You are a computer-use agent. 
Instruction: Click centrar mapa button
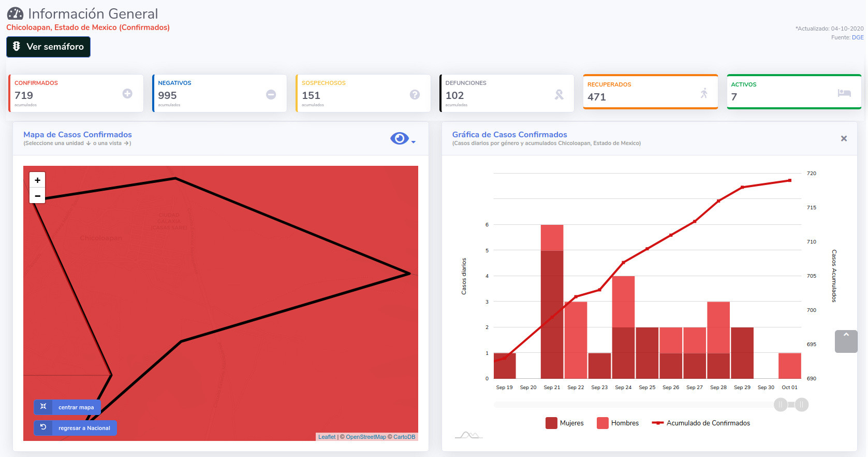pyautogui.click(x=67, y=407)
